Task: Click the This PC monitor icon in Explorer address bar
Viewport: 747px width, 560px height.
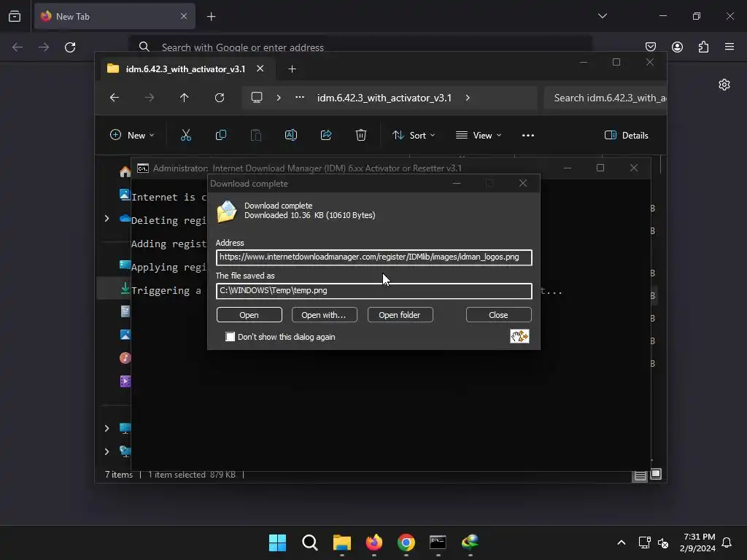Action: click(x=257, y=98)
